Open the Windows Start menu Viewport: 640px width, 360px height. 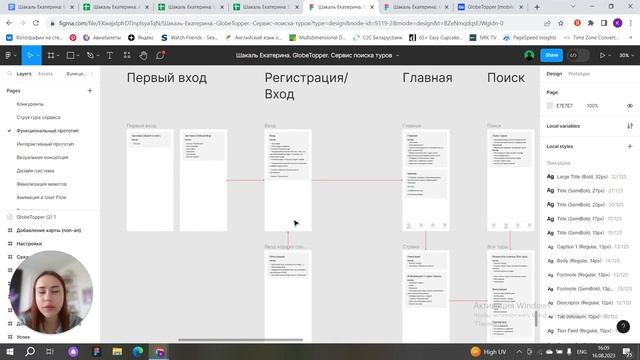click(x=10, y=351)
